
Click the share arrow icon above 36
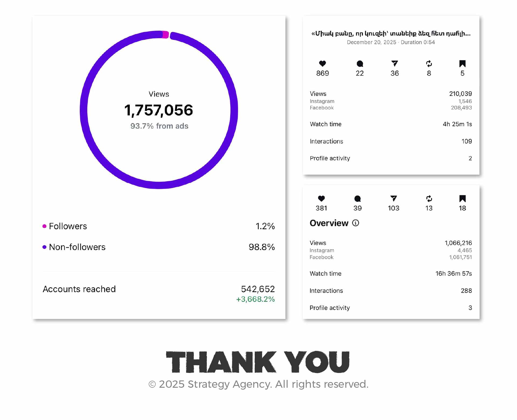[394, 63]
